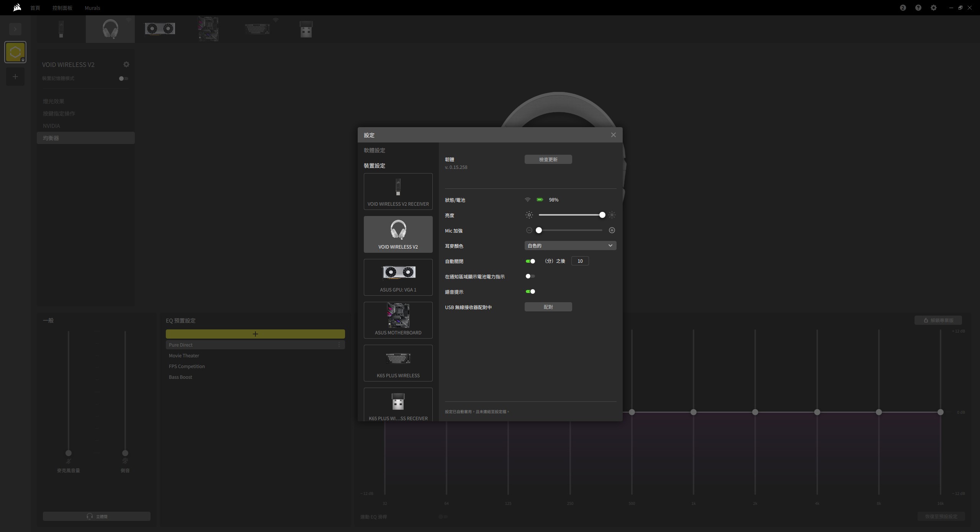Click 配對 pairing button
This screenshot has height=532, width=980.
[x=548, y=307]
